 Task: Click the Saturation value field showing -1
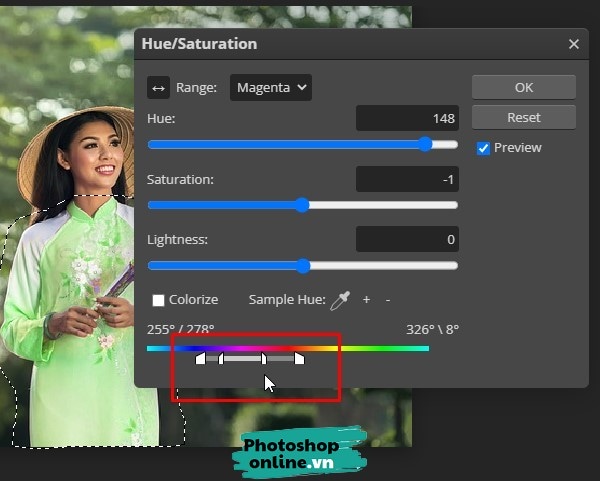pos(407,179)
